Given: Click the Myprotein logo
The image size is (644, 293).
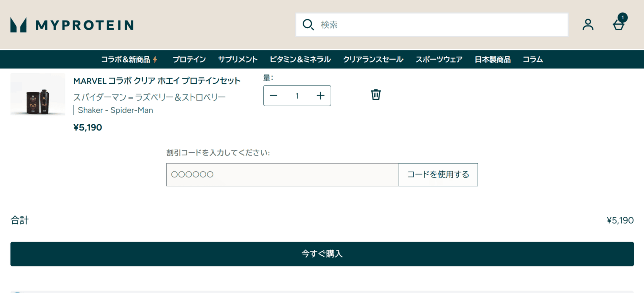Looking at the screenshot, I should [72, 25].
